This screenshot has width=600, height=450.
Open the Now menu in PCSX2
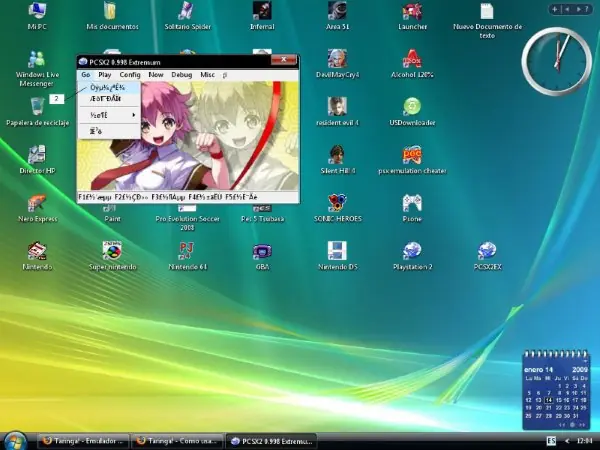point(156,75)
